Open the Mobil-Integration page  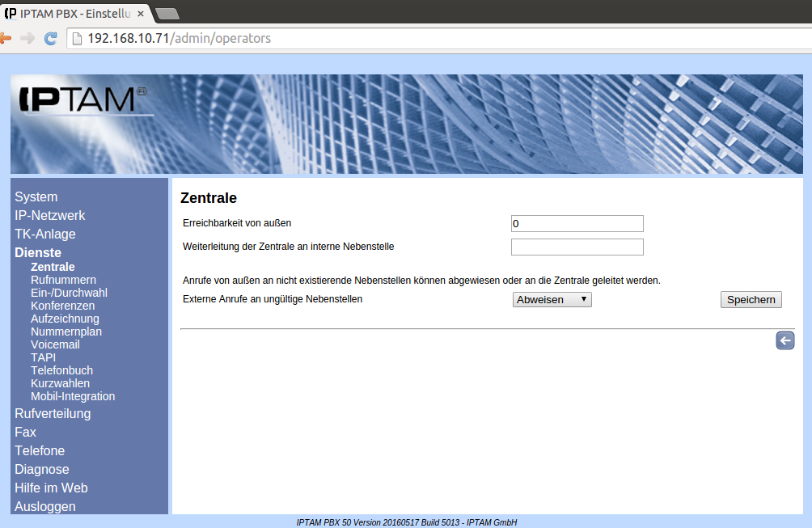73,396
